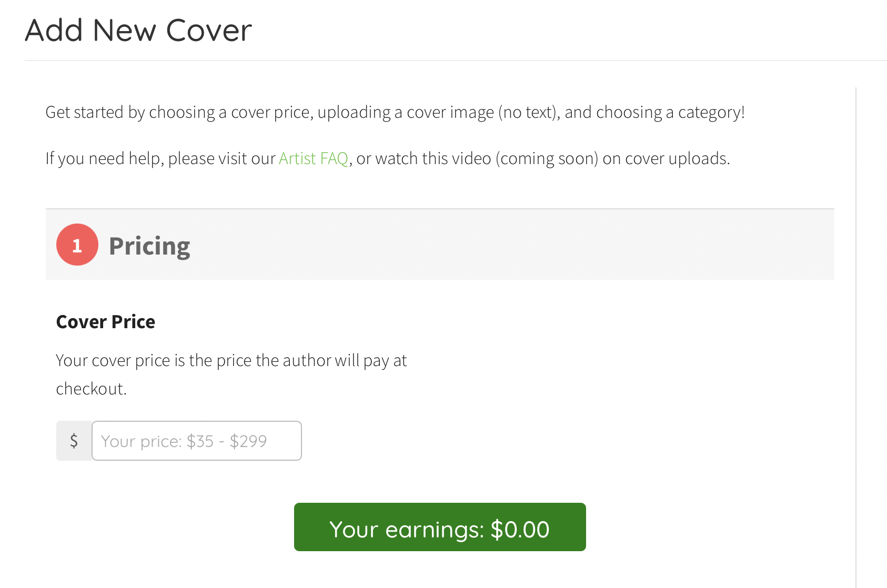Click the Cover Price label

click(106, 322)
